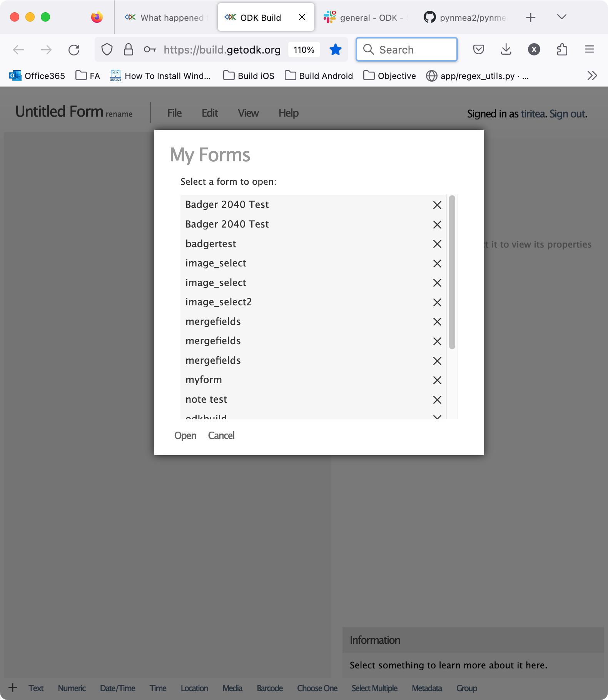Viewport: 608px width, 700px height.
Task: Open the File menu
Action: click(174, 113)
